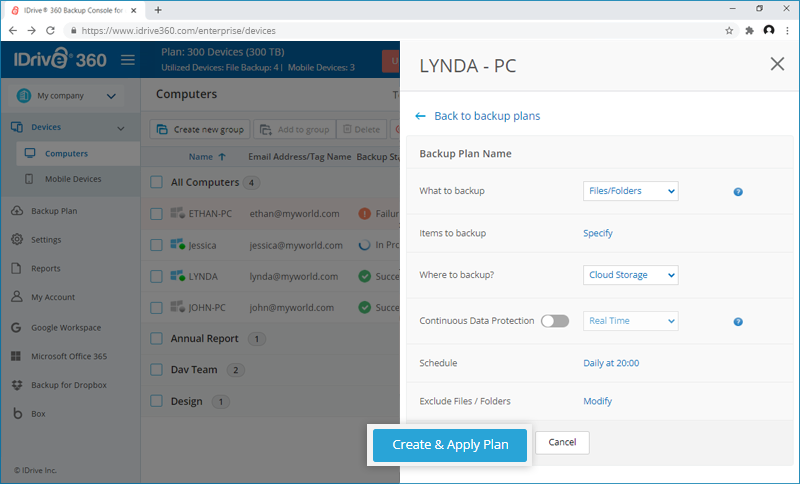Click the Mobile Devices phone icon
The image size is (800, 484).
click(29, 179)
